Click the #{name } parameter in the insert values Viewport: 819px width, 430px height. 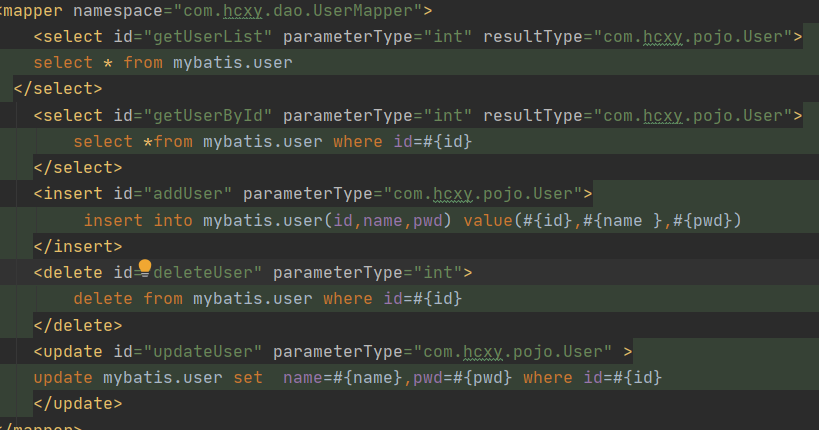tap(621, 220)
